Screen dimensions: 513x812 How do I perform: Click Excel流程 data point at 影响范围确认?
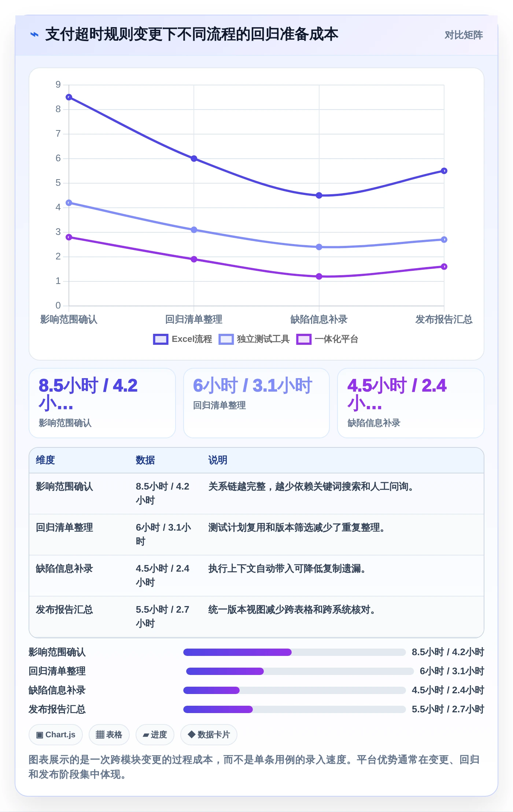[x=69, y=97]
